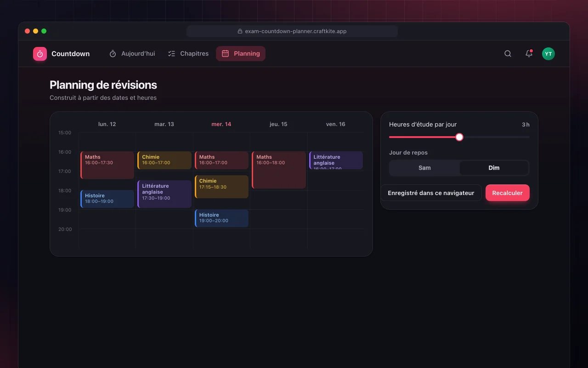Screen dimensions: 588x368
Task: Open the YT user avatar menu
Action: tap(548, 54)
